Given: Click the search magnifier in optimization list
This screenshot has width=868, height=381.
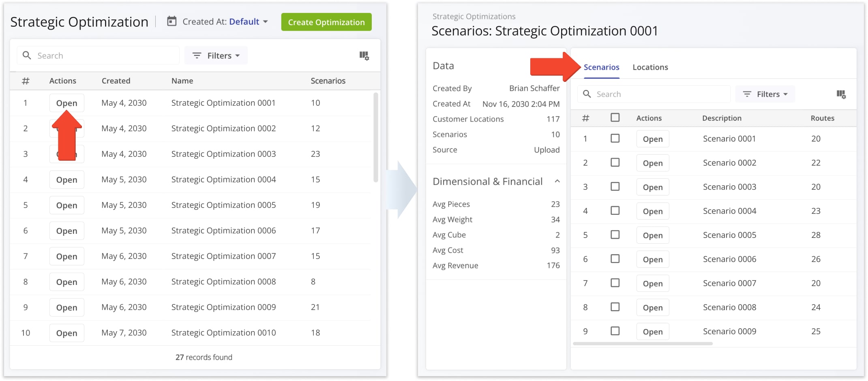Looking at the screenshot, I should (27, 56).
